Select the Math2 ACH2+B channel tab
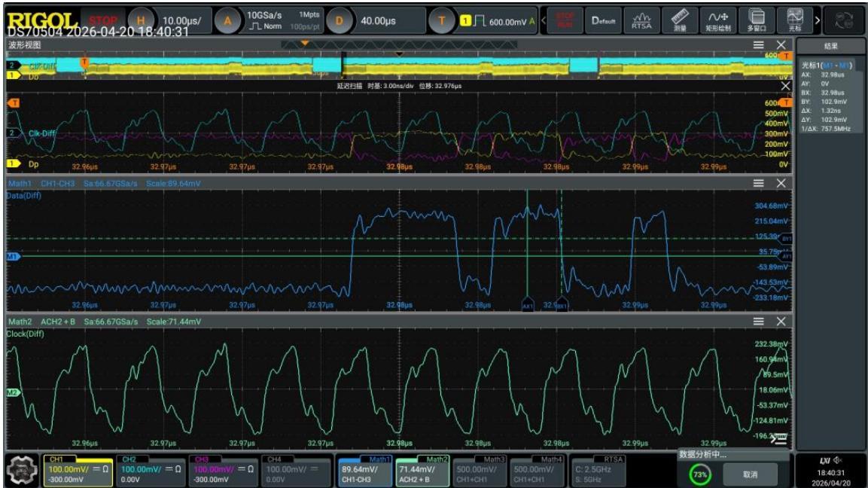This screenshot has width=868, height=488. click(422, 471)
